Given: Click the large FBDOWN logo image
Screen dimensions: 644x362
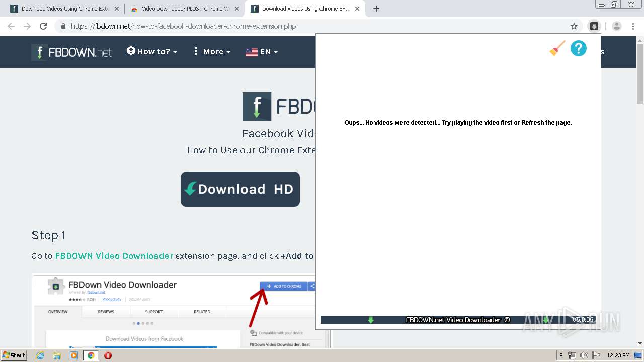Looking at the screenshot, I should point(279,106).
